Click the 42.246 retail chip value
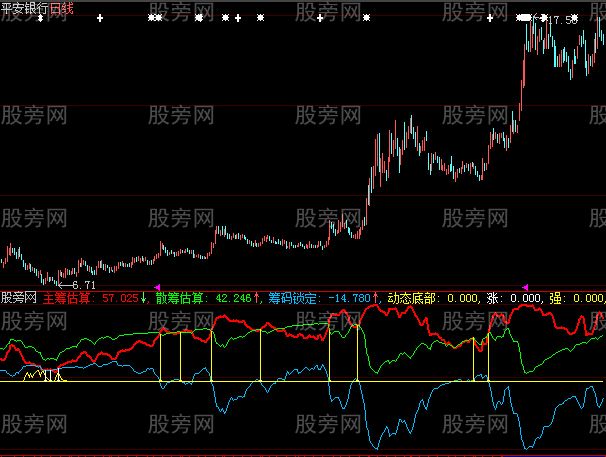This screenshot has height=457, width=606. (233, 298)
